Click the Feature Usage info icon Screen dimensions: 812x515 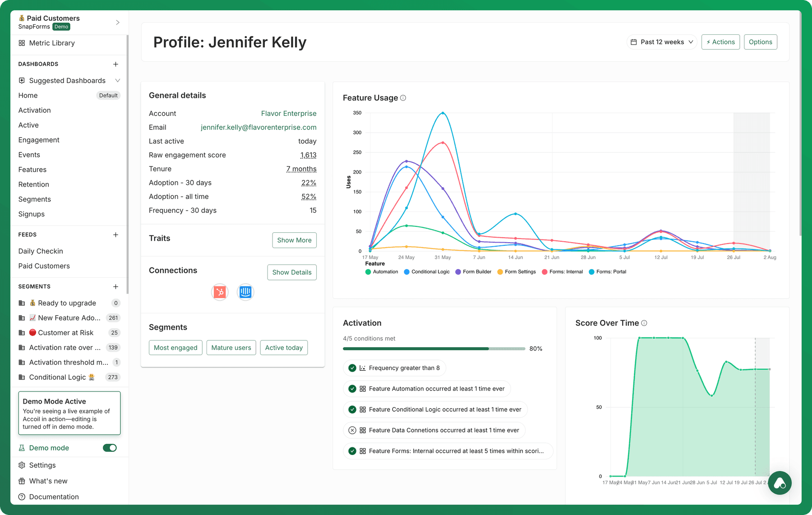click(x=403, y=98)
